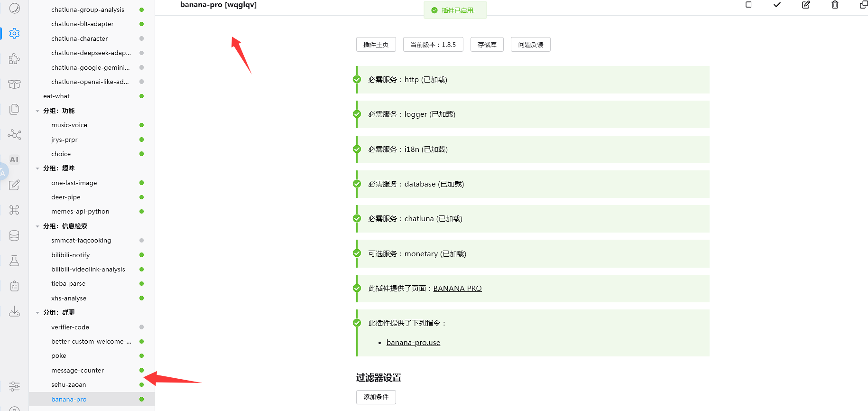Click the rename edit icon in header
Image resolution: width=868 pixels, height=411 pixels.
[806, 5]
